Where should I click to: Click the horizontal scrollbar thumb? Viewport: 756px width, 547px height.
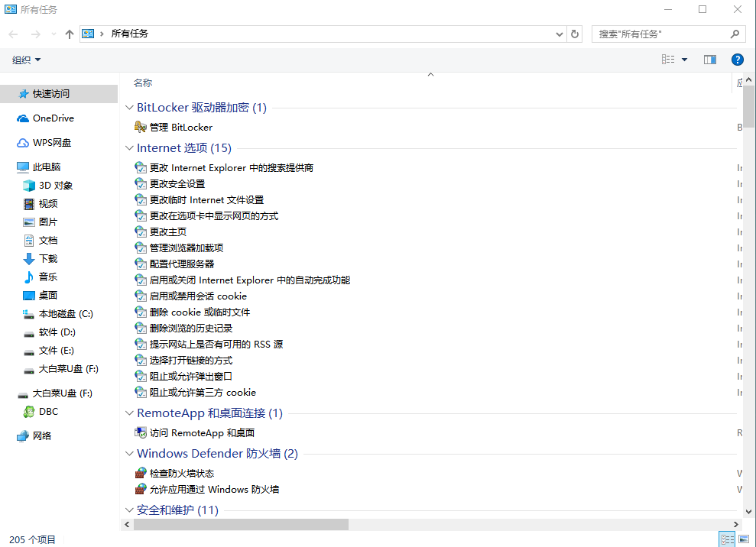241,525
